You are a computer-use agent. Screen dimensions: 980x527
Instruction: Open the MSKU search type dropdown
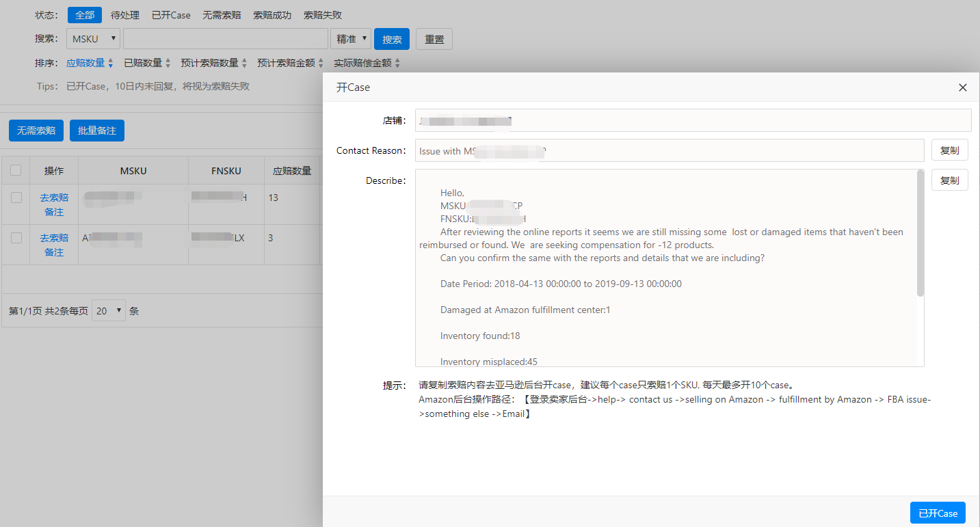click(x=94, y=39)
